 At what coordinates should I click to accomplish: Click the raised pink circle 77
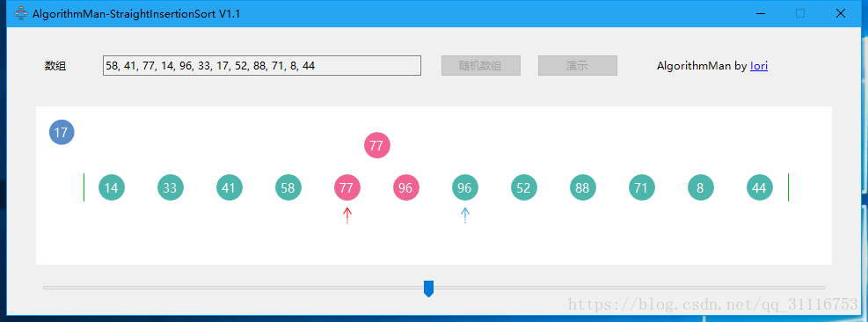click(377, 145)
